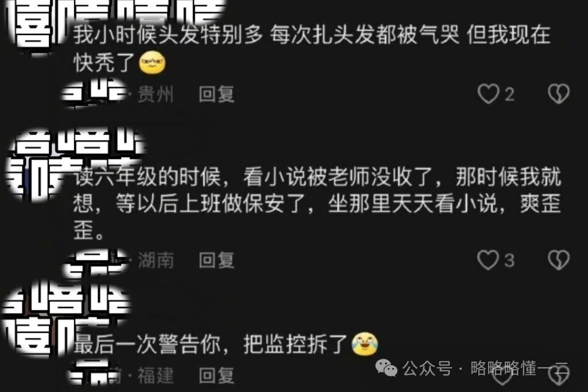Select the 贵州 location label
Viewport: 588px width, 392px height.
(156, 94)
